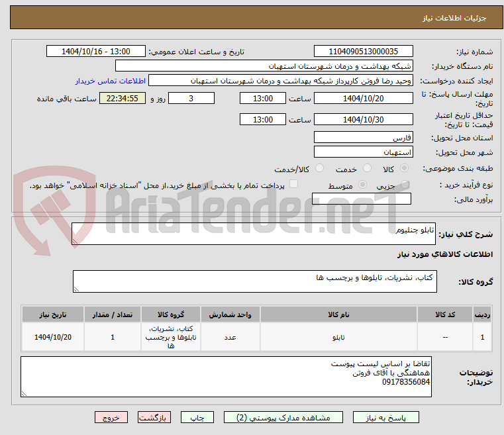
Task: Click the شهر محل تحویل field استهبان
Action: (363, 152)
